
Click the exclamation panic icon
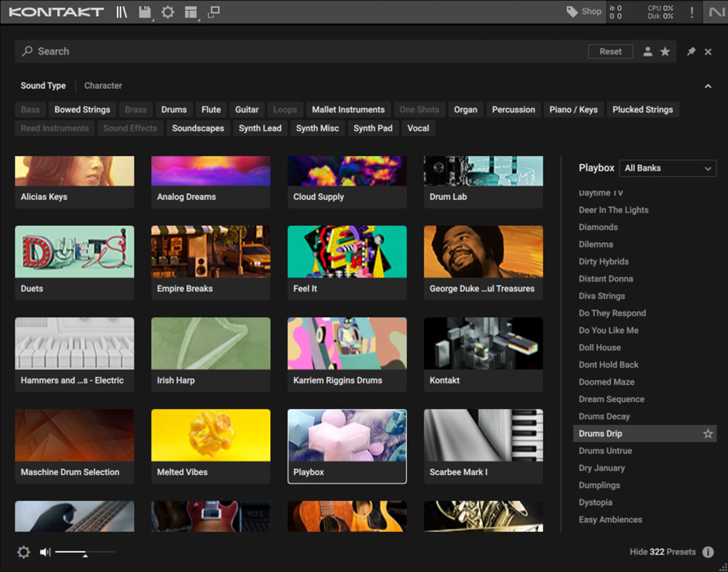point(692,12)
